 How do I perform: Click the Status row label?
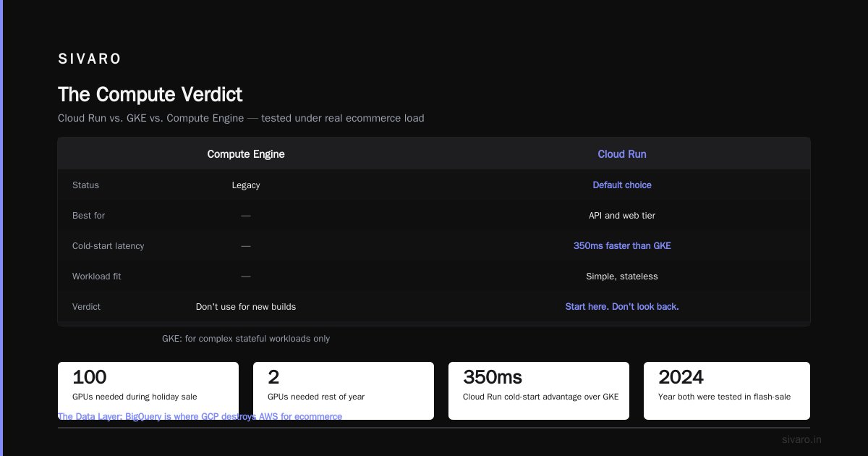pyautogui.click(x=85, y=185)
